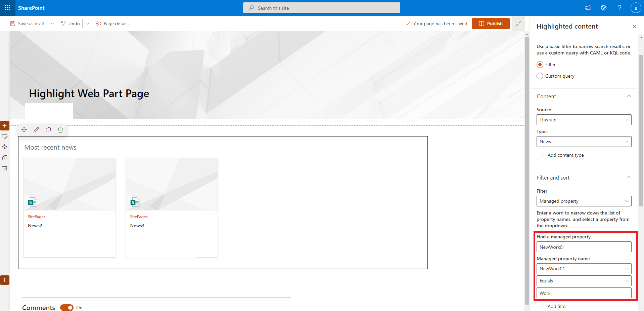Open the Type dropdown showing News
Image resolution: width=644 pixels, height=311 pixels.
pyautogui.click(x=584, y=142)
